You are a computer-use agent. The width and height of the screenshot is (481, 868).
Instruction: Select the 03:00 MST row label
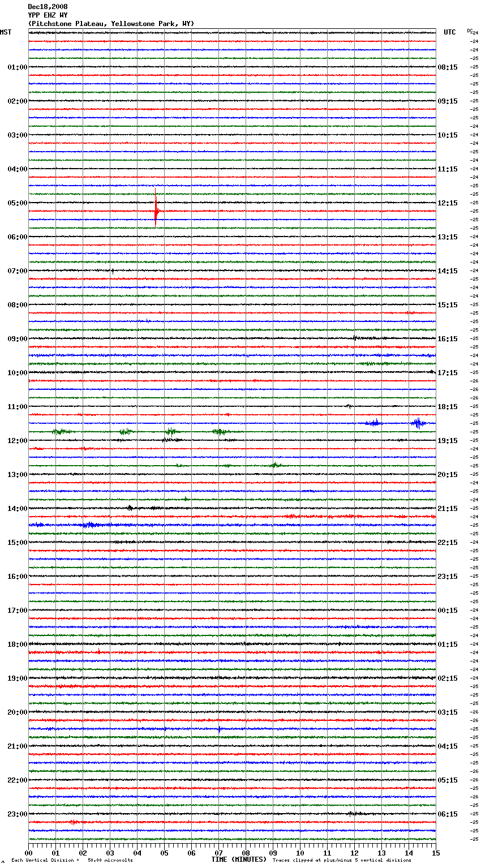[x=18, y=135]
